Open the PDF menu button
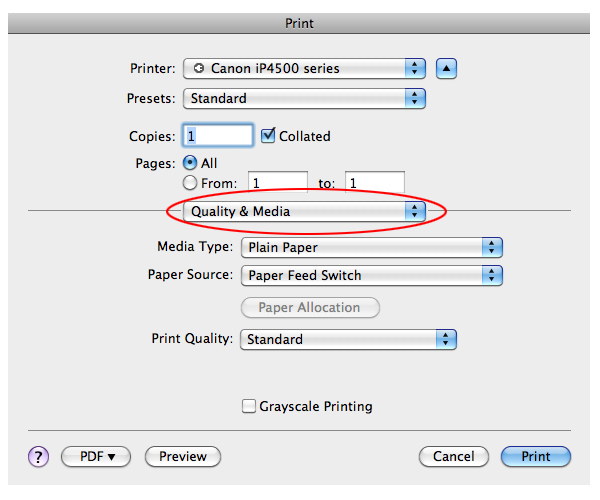 click(x=96, y=456)
